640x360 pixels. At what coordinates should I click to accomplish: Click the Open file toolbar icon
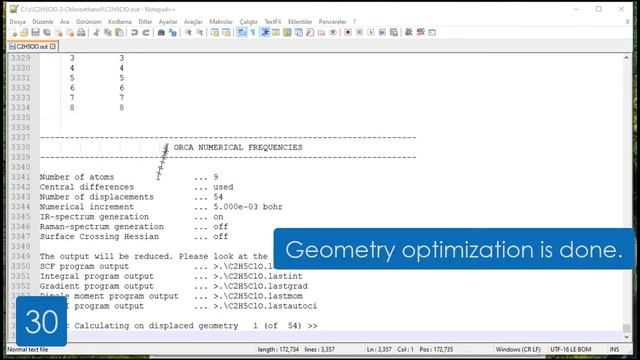tap(24, 33)
